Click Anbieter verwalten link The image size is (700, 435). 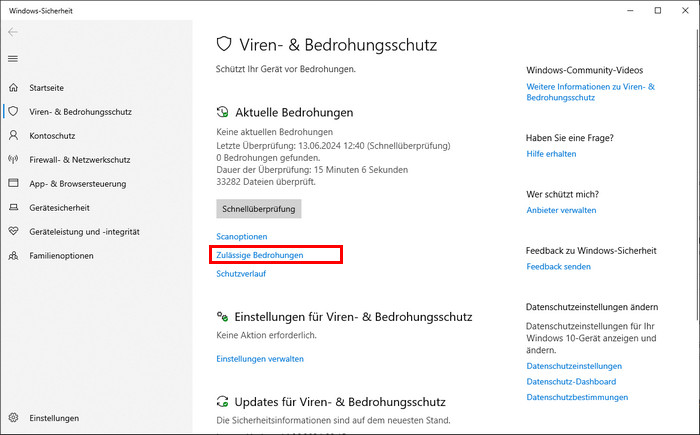click(561, 210)
